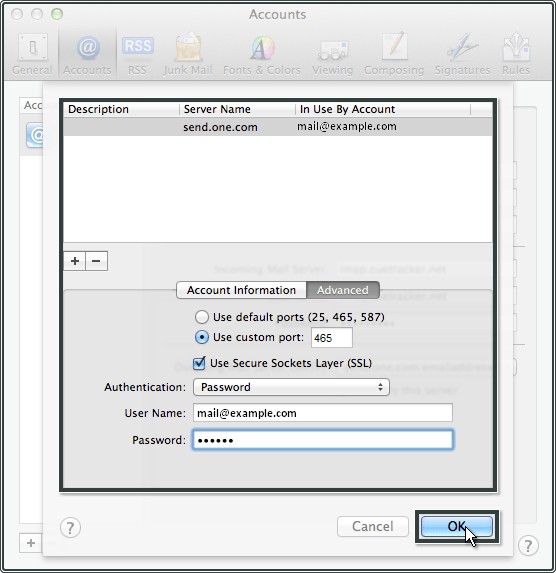The image size is (556, 573).
Task: Click the Cancel button
Action: [x=372, y=526]
